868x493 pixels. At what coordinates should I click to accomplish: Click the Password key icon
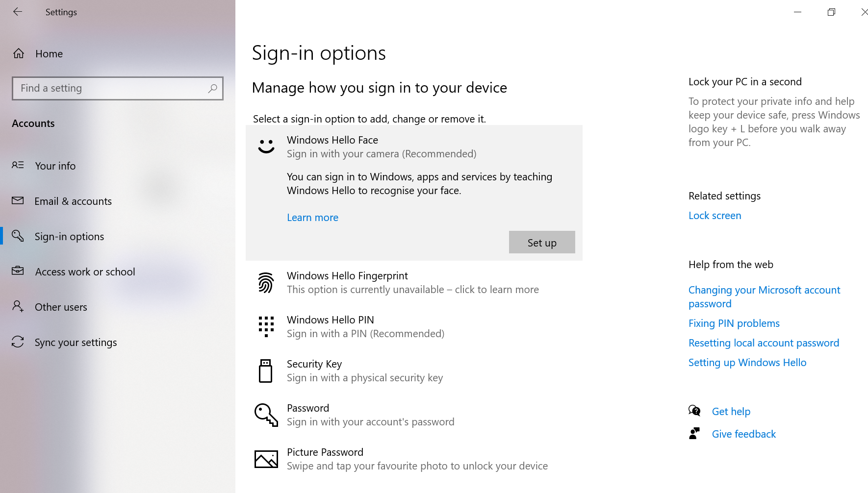tap(266, 415)
